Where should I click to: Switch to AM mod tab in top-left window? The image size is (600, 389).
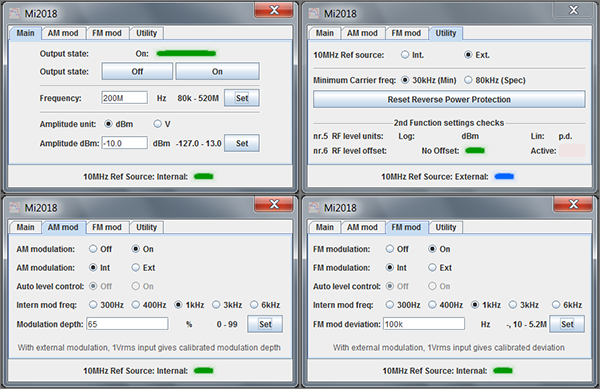click(x=63, y=33)
